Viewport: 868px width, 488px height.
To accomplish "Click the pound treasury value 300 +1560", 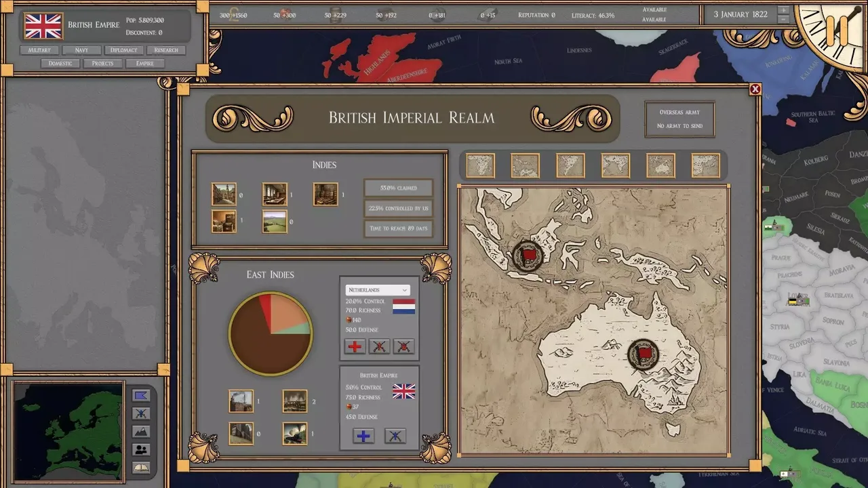I will click(233, 15).
